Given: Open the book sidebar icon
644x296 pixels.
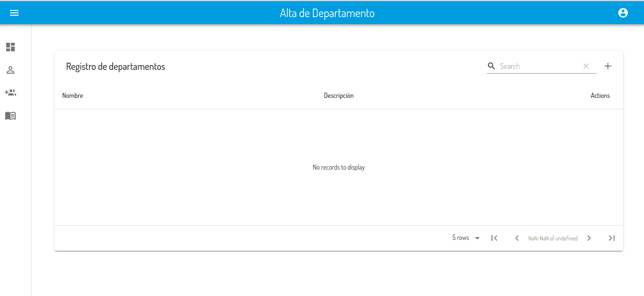Looking at the screenshot, I should tap(10, 115).
